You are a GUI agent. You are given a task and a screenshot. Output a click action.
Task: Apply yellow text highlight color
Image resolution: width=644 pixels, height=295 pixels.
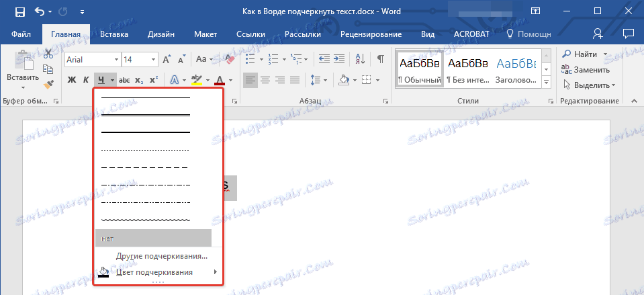[x=197, y=80]
